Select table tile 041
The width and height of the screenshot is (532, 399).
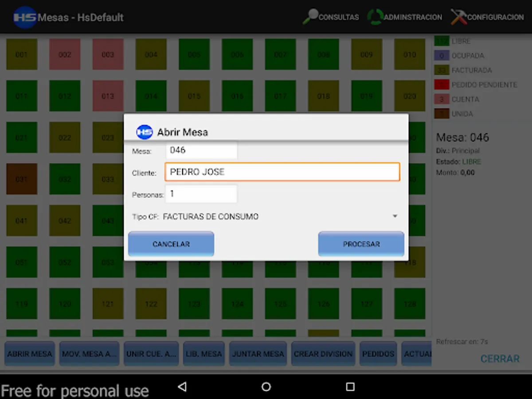click(22, 221)
